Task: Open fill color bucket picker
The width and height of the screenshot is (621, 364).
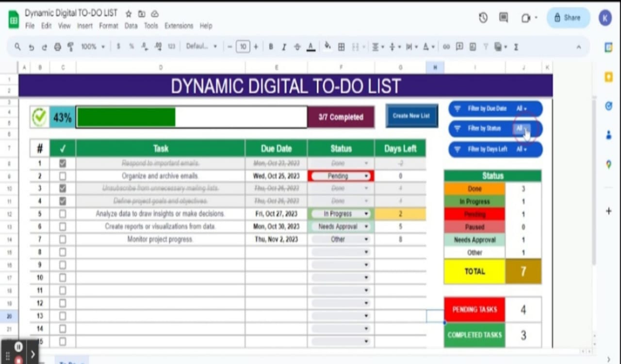Action: coord(327,47)
